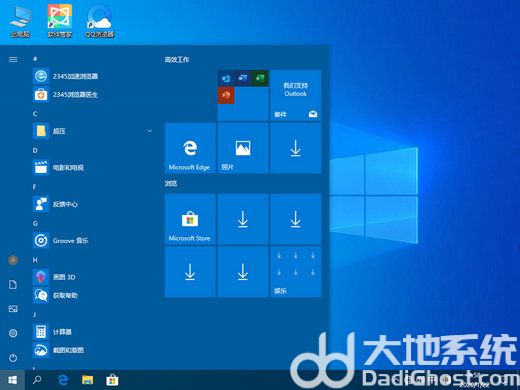This screenshot has width=520, height=390.
Task: Open File Explorer from the taskbar
Action: click(x=87, y=380)
